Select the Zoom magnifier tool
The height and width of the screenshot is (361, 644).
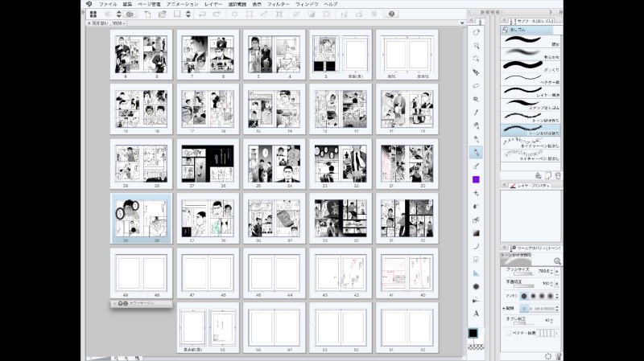(476, 46)
